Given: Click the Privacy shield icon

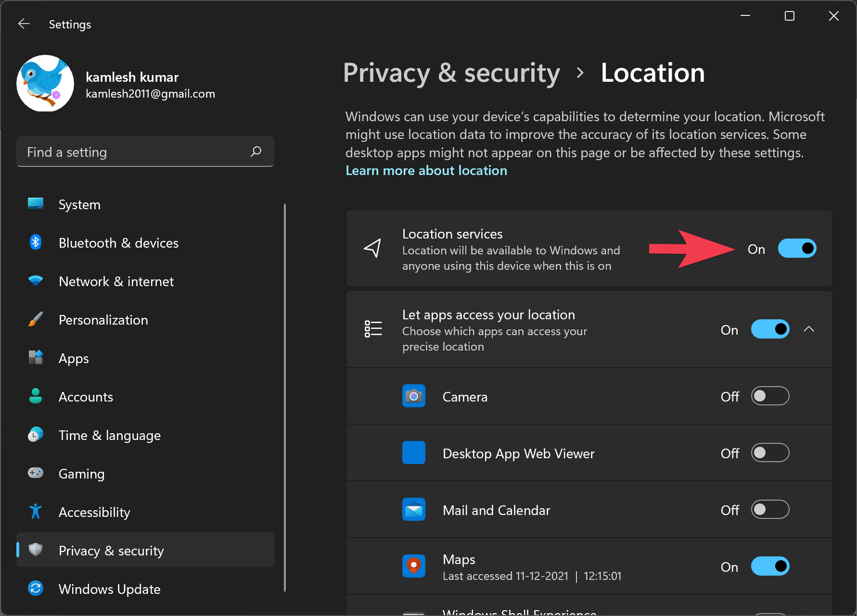Looking at the screenshot, I should (x=36, y=550).
